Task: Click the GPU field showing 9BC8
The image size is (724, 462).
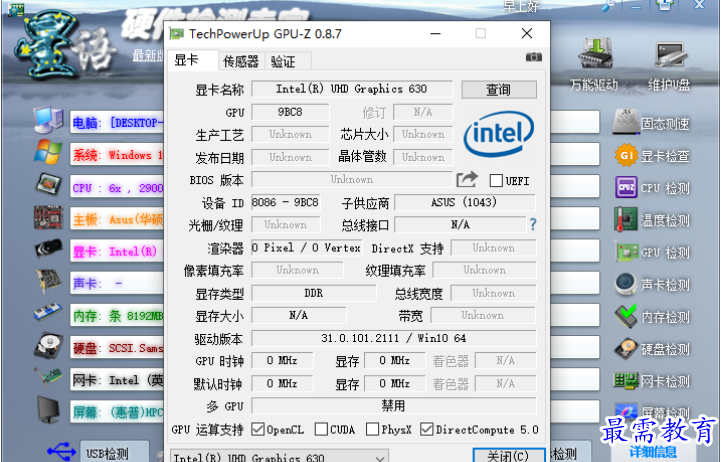Action: 290,112
